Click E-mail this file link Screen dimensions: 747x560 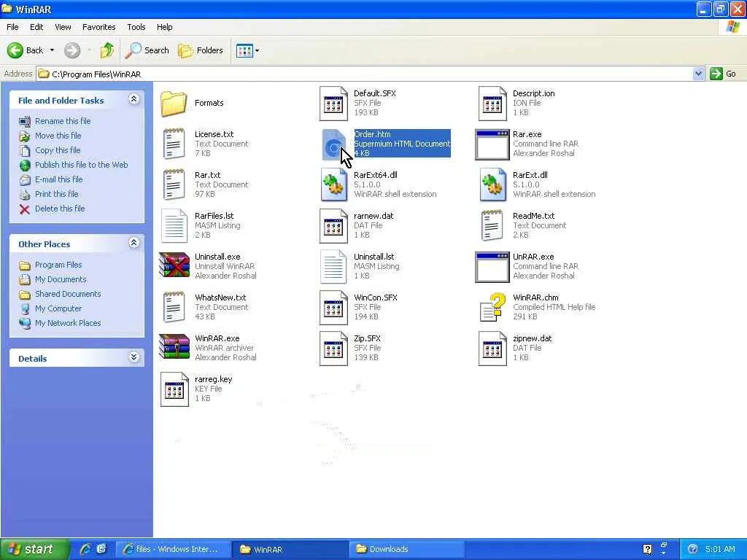58,179
